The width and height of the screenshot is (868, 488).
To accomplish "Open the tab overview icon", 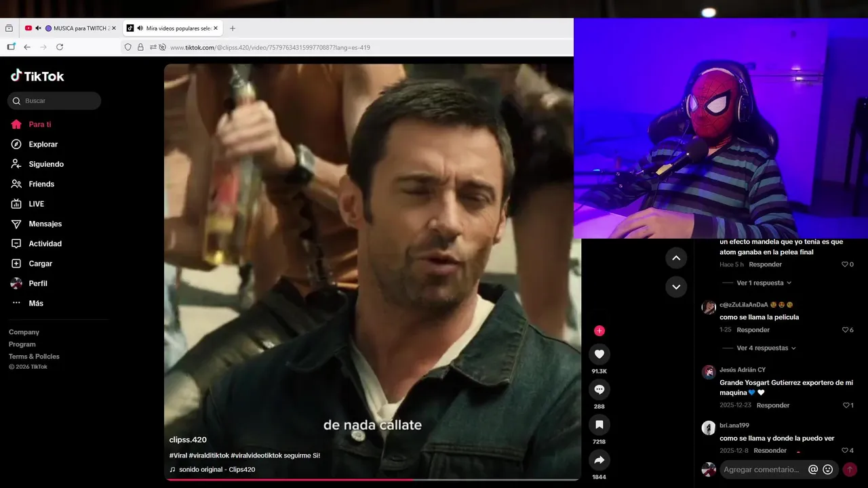I will pos(9,28).
